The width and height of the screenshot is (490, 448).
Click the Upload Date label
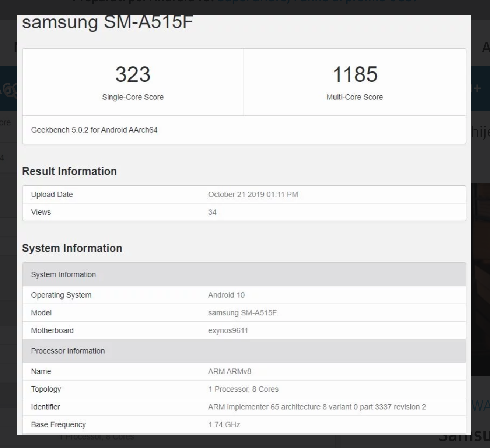tap(52, 195)
